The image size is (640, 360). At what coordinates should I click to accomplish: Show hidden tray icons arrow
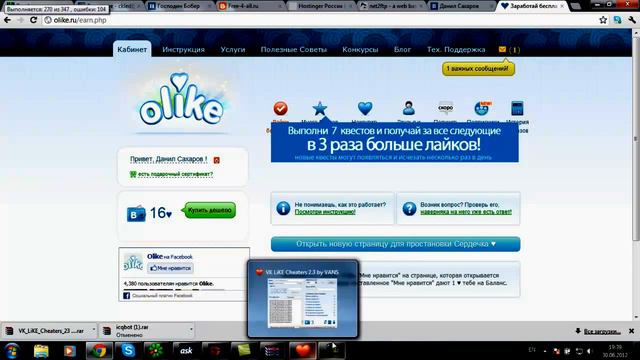[x=545, y=351]
